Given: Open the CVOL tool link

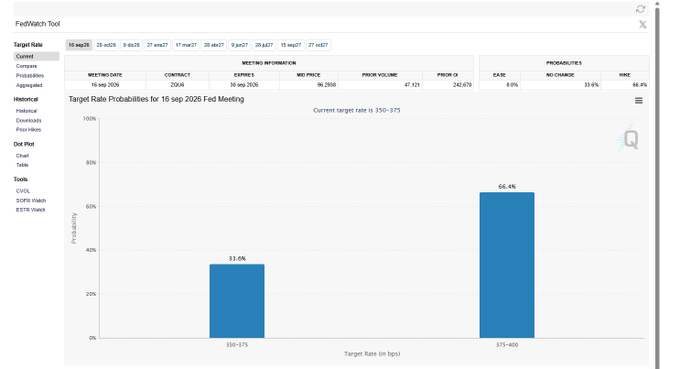Looking at the screenshot, I should point(23,191).
